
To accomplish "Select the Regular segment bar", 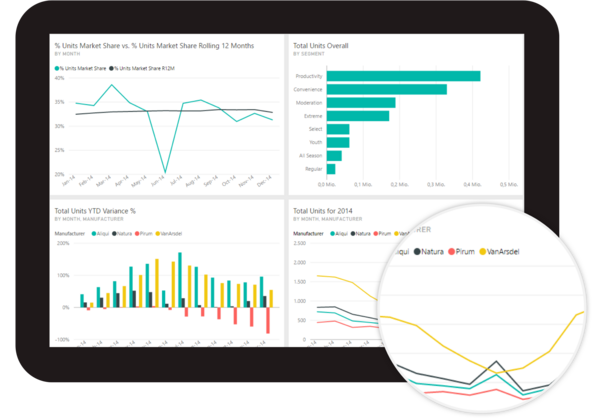I will coord(331,168).
